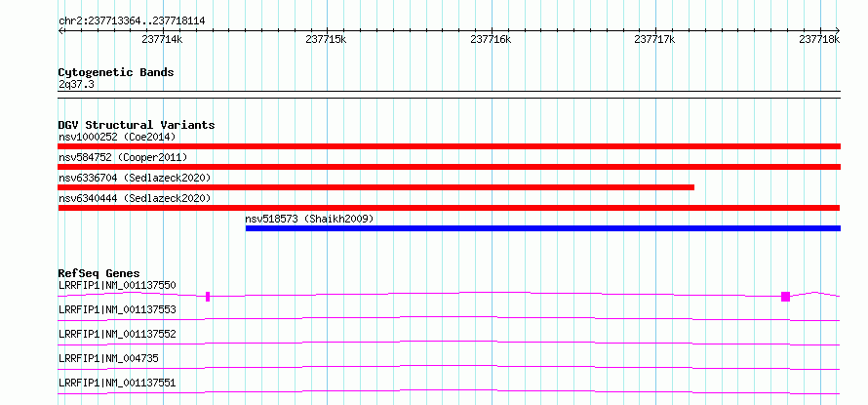Click the nsv584752 (Cooper2011) red variant bar

point(449,167)
